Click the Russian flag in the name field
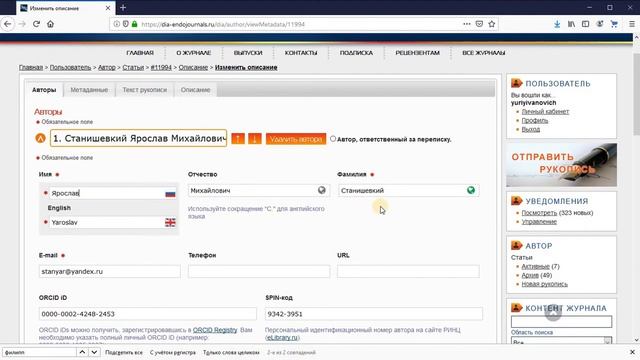Viewport: 640px width, 360px height. pos(170,193)
